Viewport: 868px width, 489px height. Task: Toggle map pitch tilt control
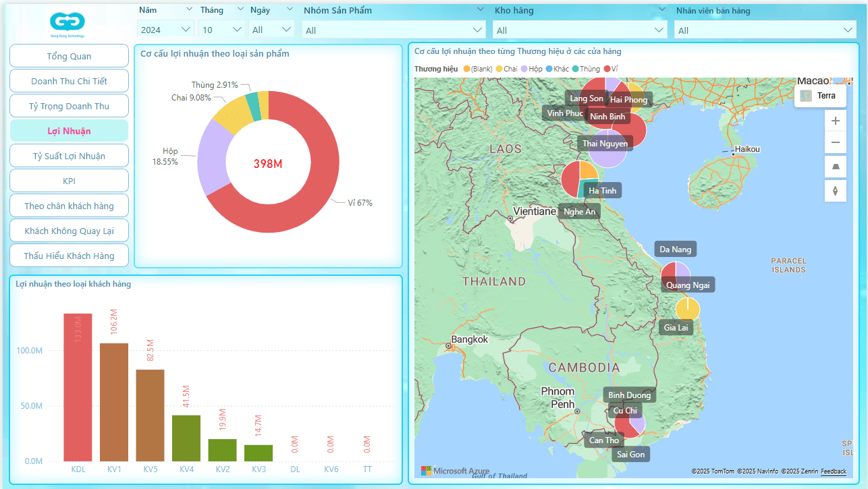[835, 167]
